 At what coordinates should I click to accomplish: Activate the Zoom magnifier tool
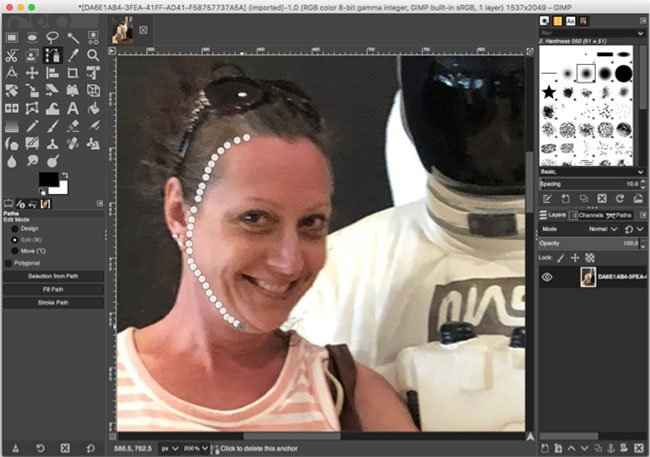point(93,55)
